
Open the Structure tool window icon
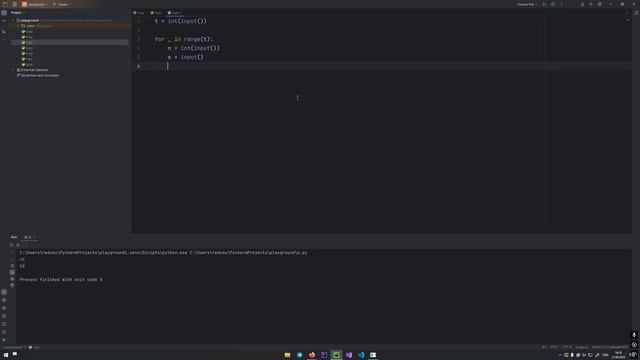tap(4, 31)
